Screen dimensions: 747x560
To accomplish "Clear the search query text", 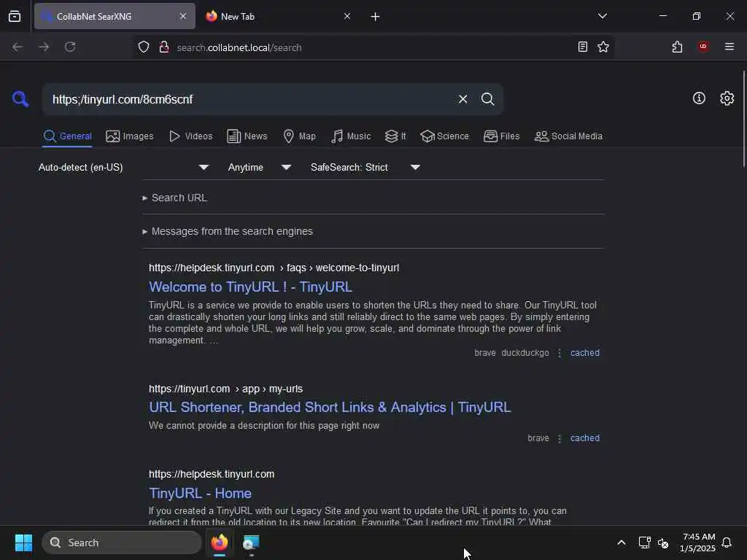I will click(x=462, y=99).
